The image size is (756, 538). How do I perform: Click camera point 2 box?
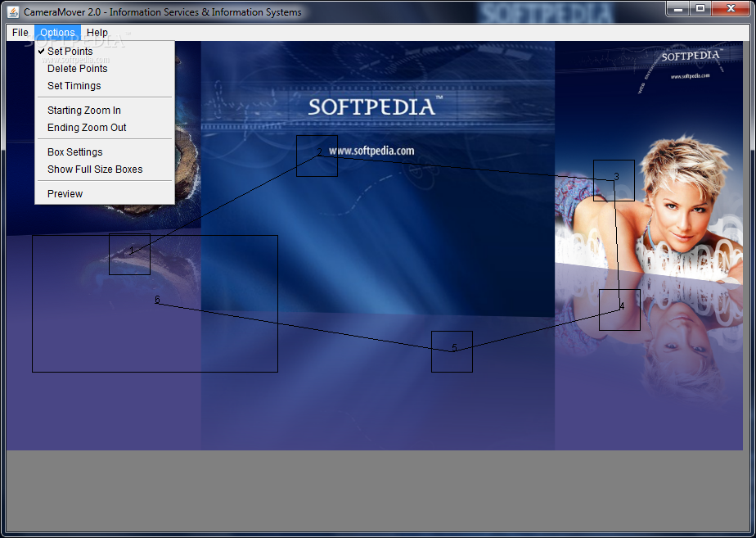[x=317, y=156]
